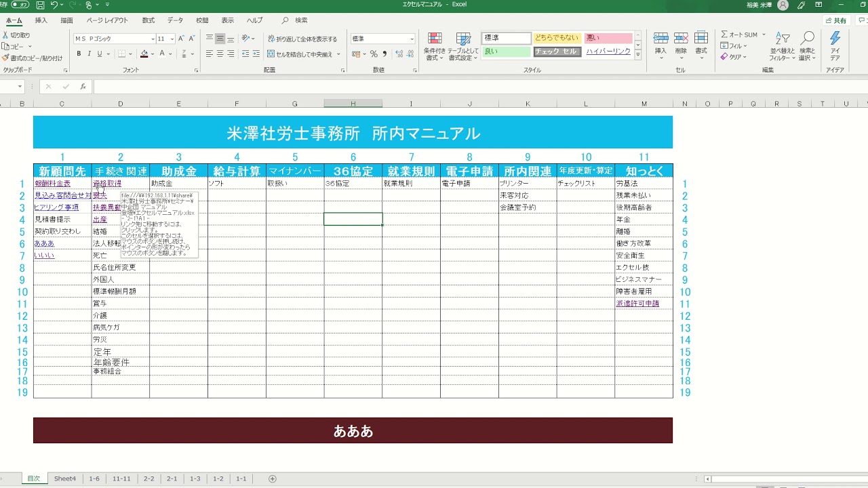Open the View (表示) tab
This screenshot has width=868, height=488.
coord(228,20)
